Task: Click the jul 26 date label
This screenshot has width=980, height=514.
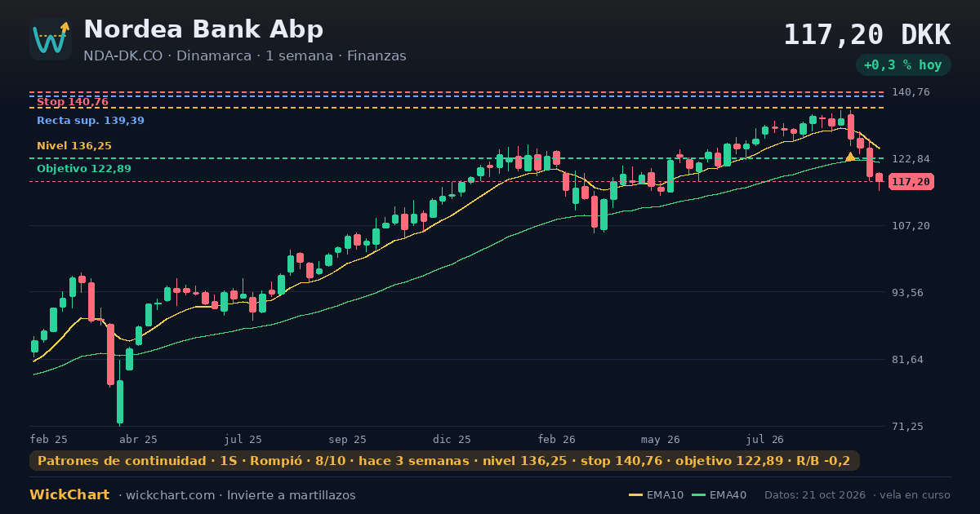Action: [x=765, y=439]
